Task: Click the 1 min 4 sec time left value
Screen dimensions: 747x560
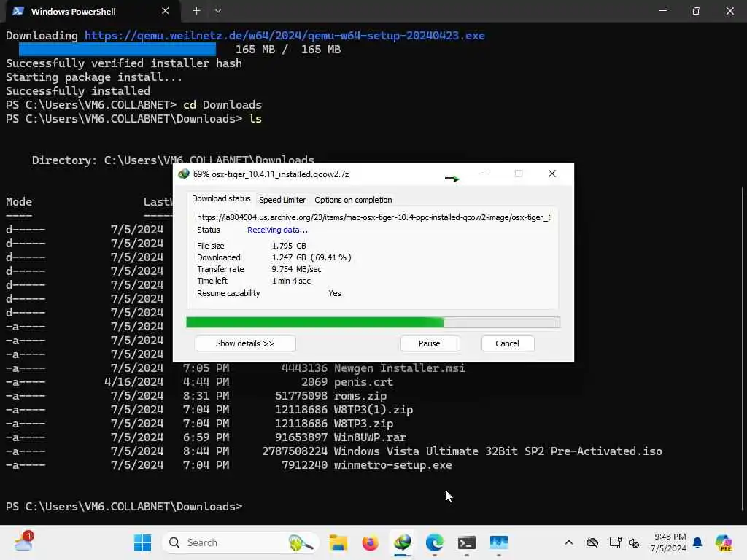Action: point(291,281)
